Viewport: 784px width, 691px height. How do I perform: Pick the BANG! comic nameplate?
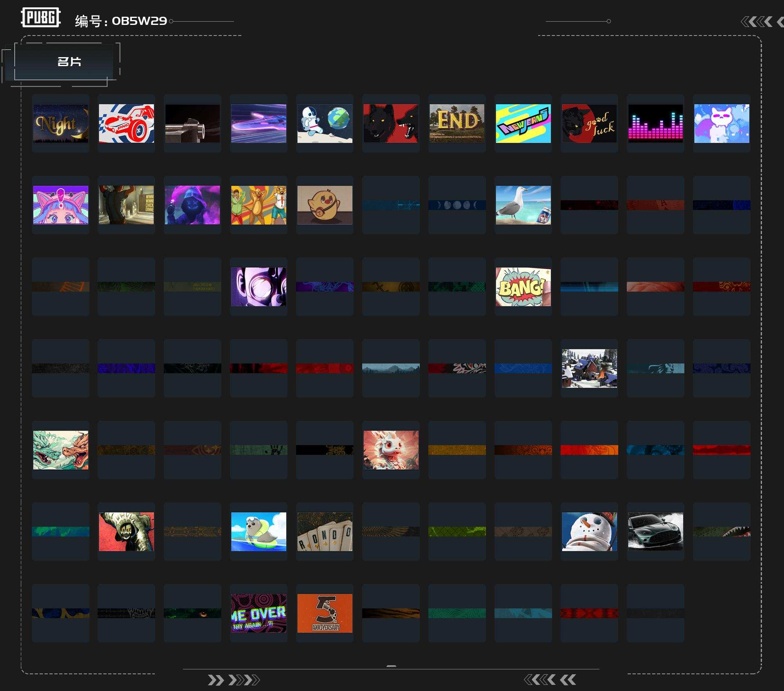pos(523,287)
